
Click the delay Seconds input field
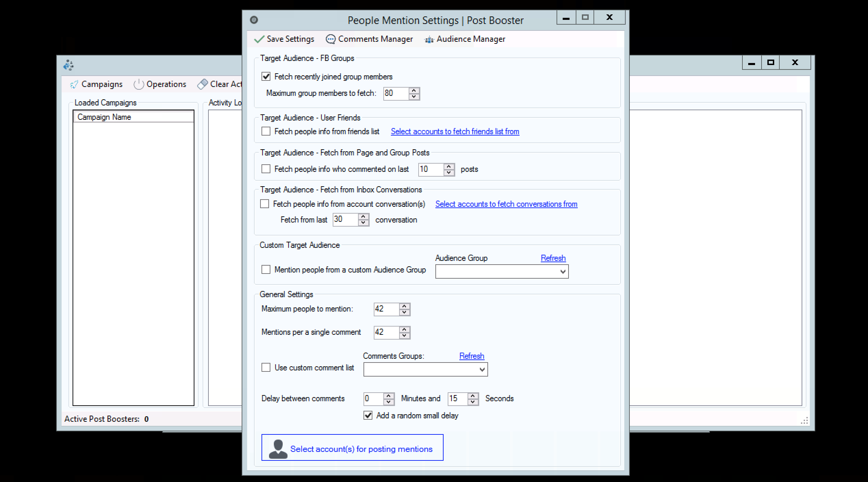pos(458,398)
